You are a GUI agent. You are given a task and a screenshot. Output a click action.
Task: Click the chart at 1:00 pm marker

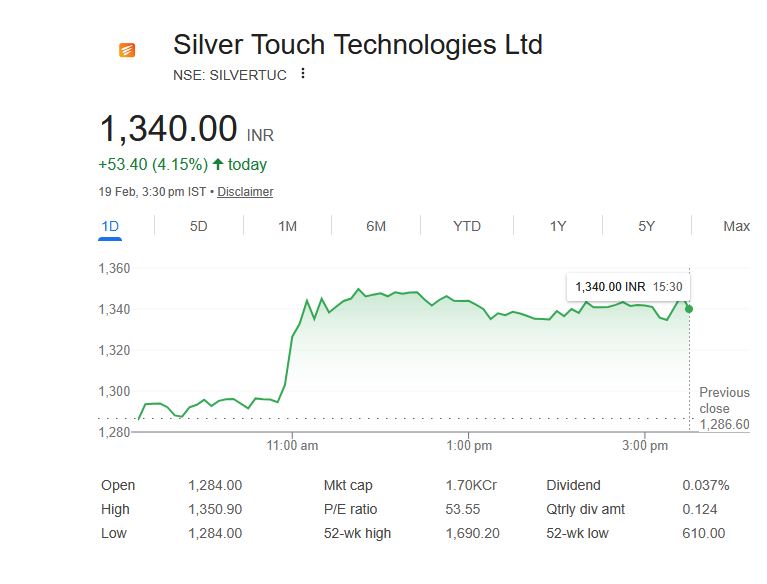pyautogui.click(x=469, y=445)
